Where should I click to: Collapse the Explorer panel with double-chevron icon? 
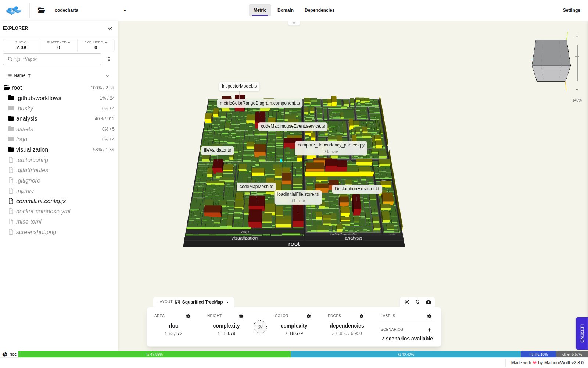pyautogui.click(x=110, y=28)
